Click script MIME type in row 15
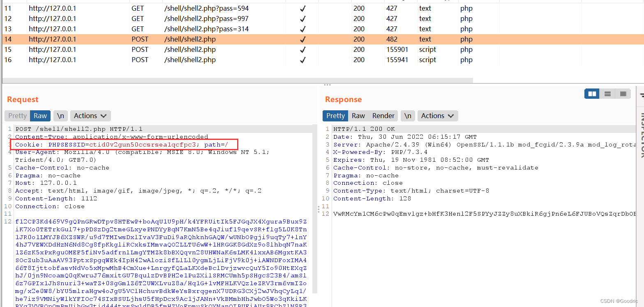Screen dimensions: 644x307 tap(427, 49)
